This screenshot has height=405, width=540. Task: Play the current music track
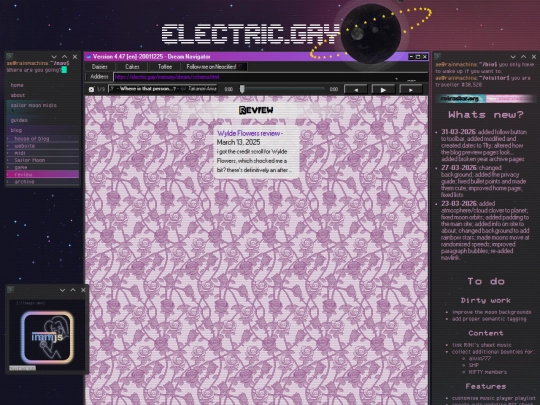[x=383, y=90]
